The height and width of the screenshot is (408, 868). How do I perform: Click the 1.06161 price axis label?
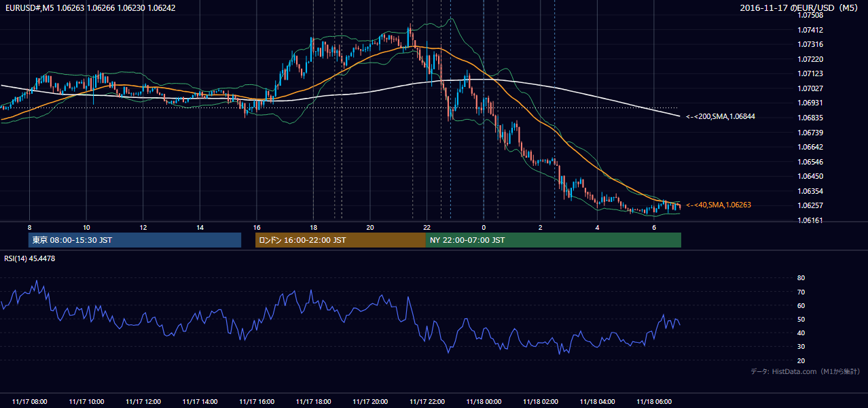pyautogui.click(x=810, y=220)
